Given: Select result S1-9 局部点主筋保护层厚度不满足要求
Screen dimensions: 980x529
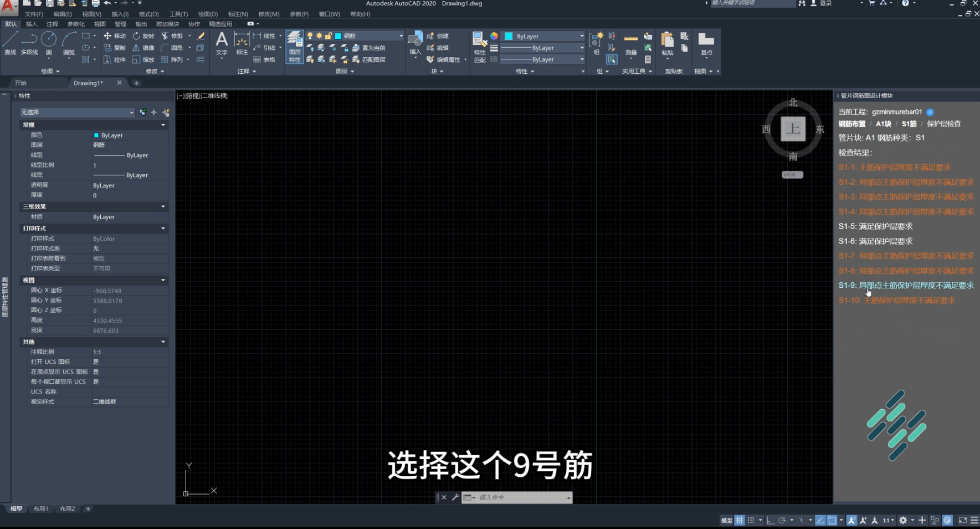Looking at the screenshot, I should point(906,286).
